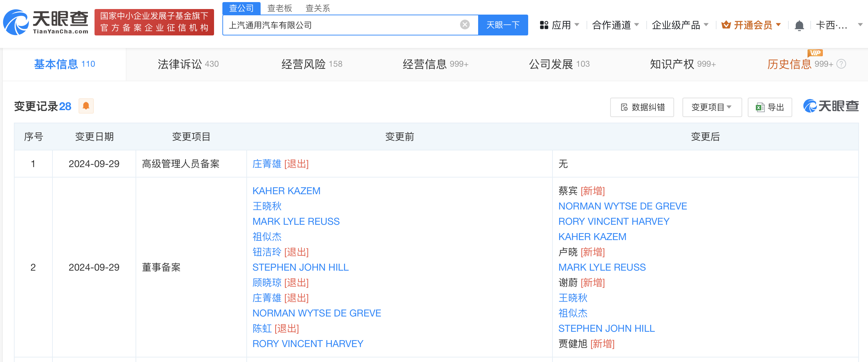The width and height of the screenshot is (868, 362).
Task: Open MARK LYLE REUSS in 变更前 column
Action: click(x=296, y=221)
